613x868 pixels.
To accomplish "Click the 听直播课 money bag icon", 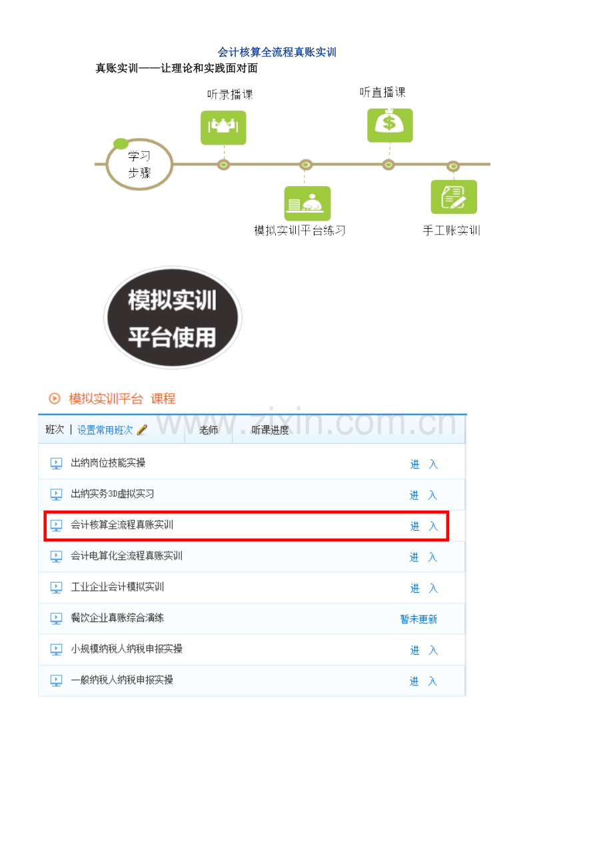I will click(x=390, y=125).
